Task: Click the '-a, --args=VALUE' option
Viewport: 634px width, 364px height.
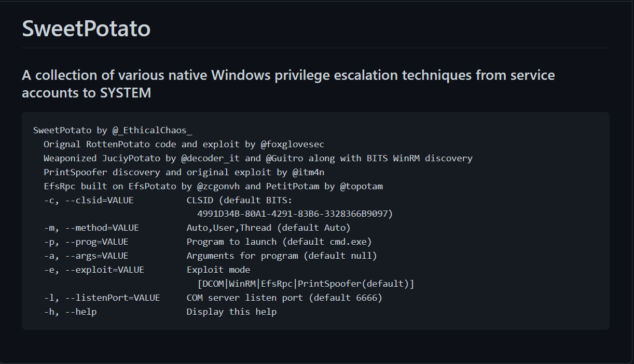Action: (86, 256)
